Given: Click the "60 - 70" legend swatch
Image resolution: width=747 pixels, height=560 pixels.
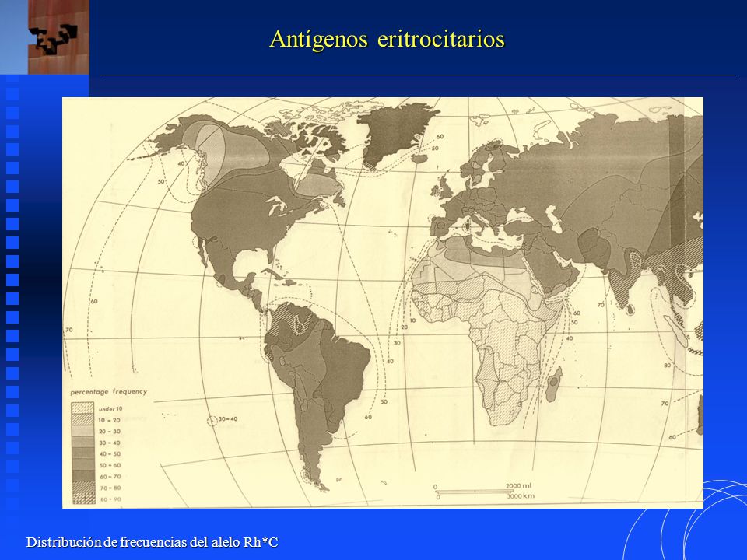Looking at the screenshot, I should 82,476.
